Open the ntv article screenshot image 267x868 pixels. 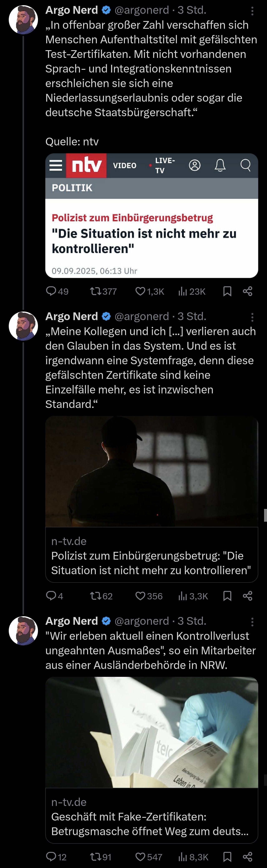pos(152,216)
